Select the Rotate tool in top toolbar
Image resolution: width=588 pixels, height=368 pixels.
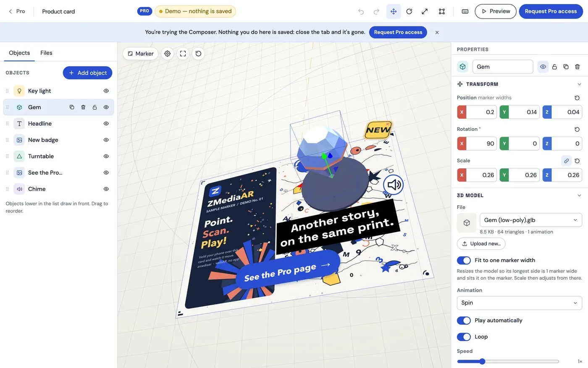[409, 11]
